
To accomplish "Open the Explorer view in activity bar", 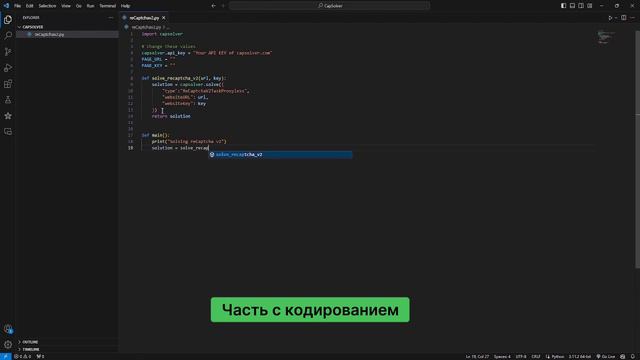I will (8, 20).
